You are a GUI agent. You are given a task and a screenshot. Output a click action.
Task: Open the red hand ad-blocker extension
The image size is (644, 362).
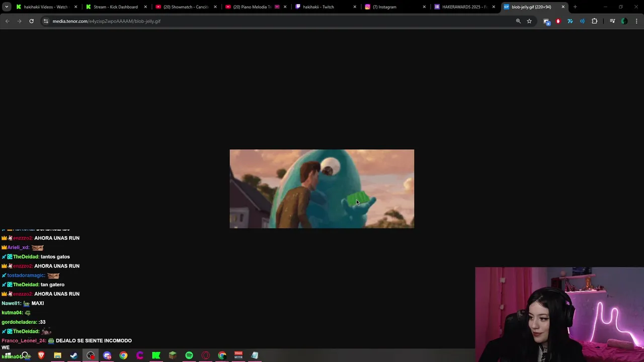point(558,21)
